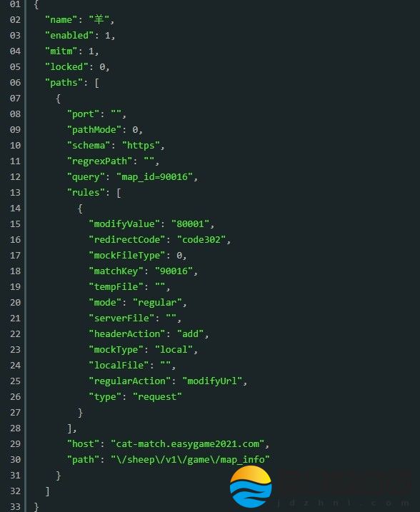Click the "type" value request
Viewport: 420px width, 512px height.
point(157,397)
